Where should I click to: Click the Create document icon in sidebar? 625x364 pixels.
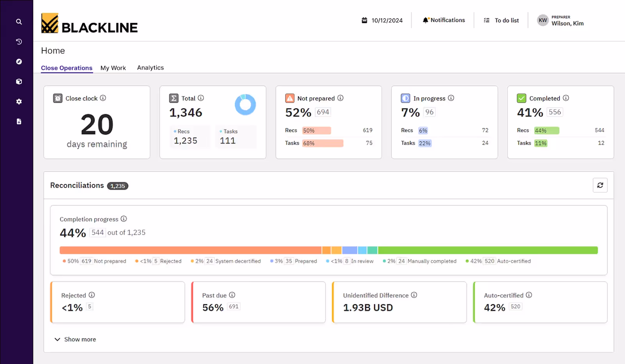18,121
